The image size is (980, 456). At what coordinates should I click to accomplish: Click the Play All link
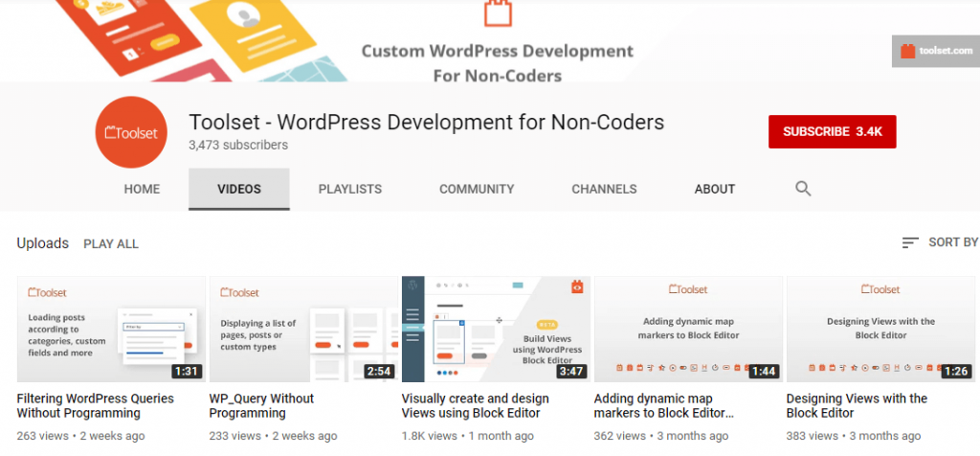(x=111, y=244)
